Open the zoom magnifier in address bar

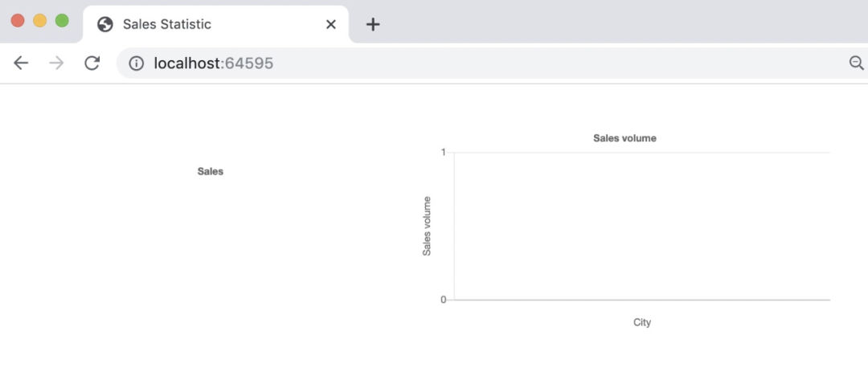[857, 63]
